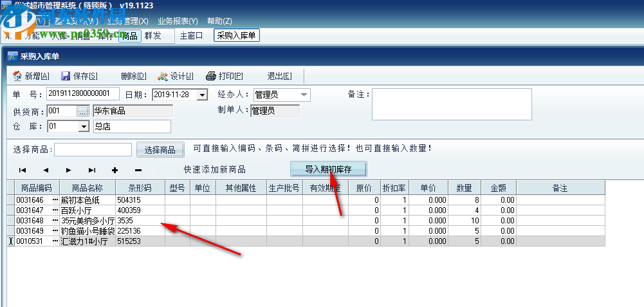Click the plus icon to add row
Viewport: 644px width, 307px height.
coord(115,170)
